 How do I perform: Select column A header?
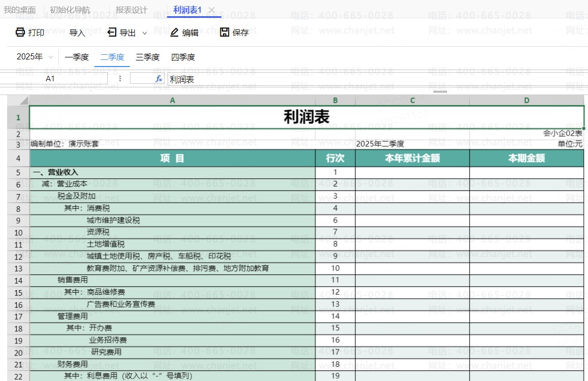point(173,100)
